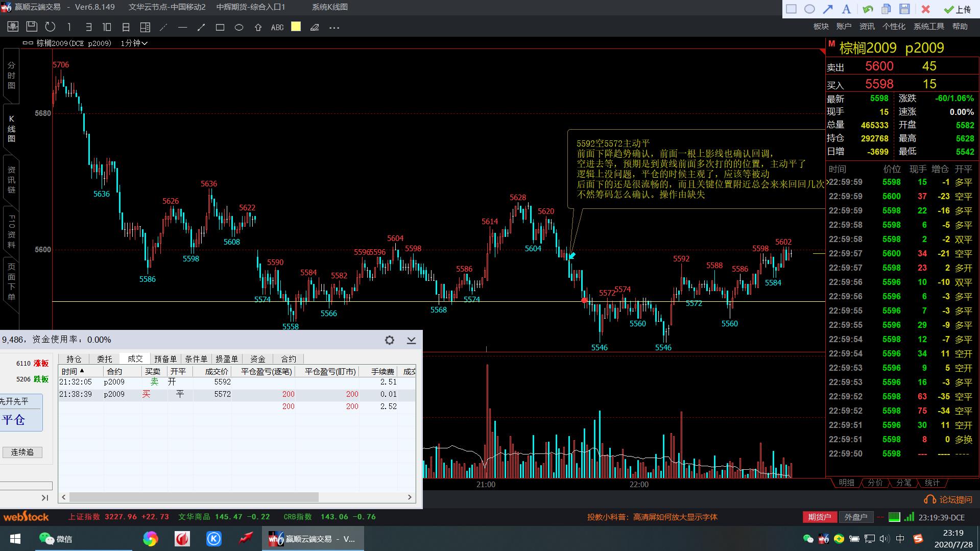Viewport: 980px width, 551px height.
Task: Select the up-arrow marker tool
Action: pyautogui.click(x=258, y=27)
